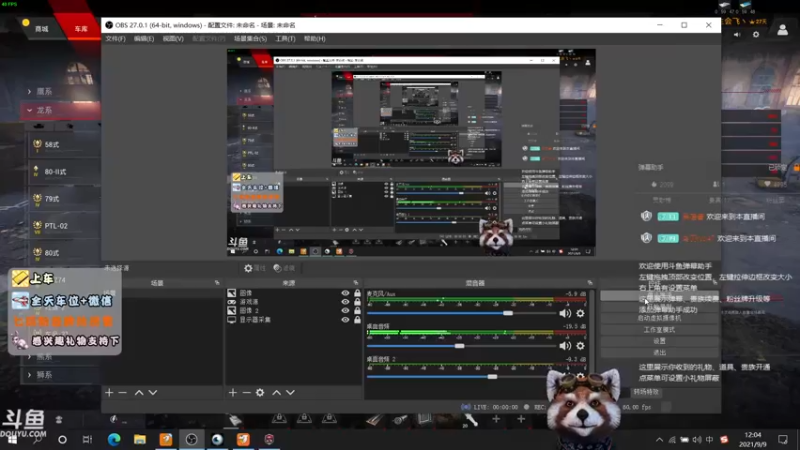Viewport: 800px width, 450px height.
Task: Open the Windows notification center icon
Action: pyautogui.click(x=783, y=439)
